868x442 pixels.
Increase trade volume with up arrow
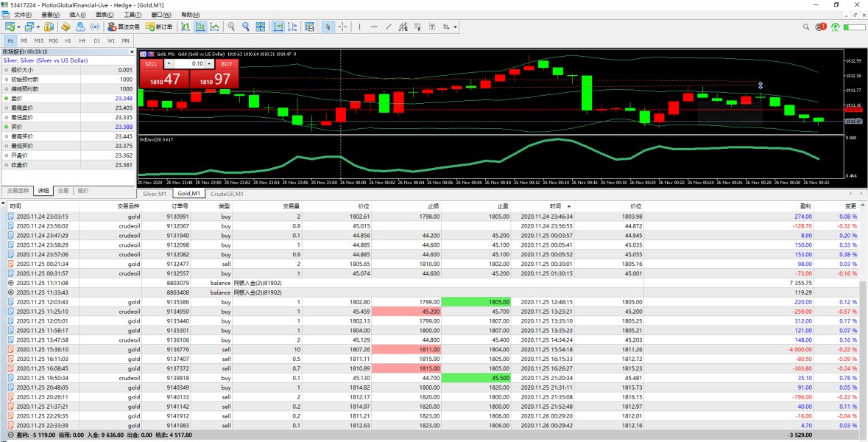point(210,62)
